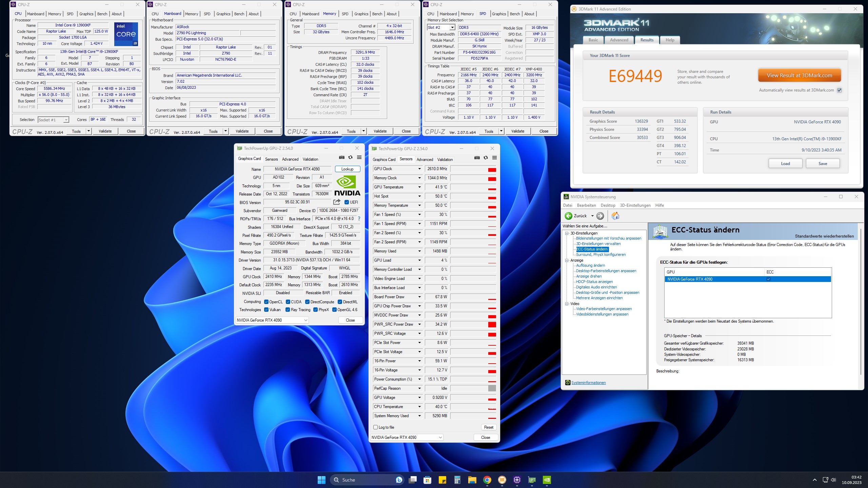The image size is (868, 488).
Task: Open Google Chrome from taskbar
Action: 487,480
